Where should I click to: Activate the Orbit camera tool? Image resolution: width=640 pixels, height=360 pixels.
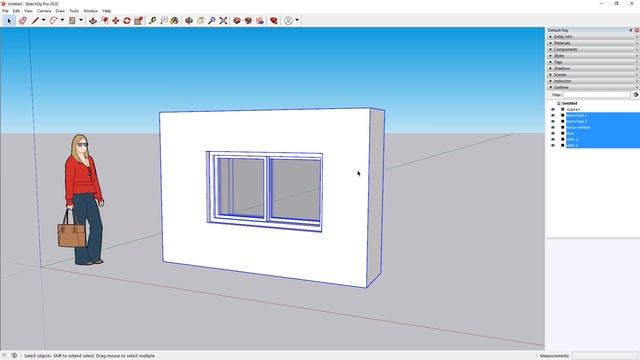click(x=189, y=20)
